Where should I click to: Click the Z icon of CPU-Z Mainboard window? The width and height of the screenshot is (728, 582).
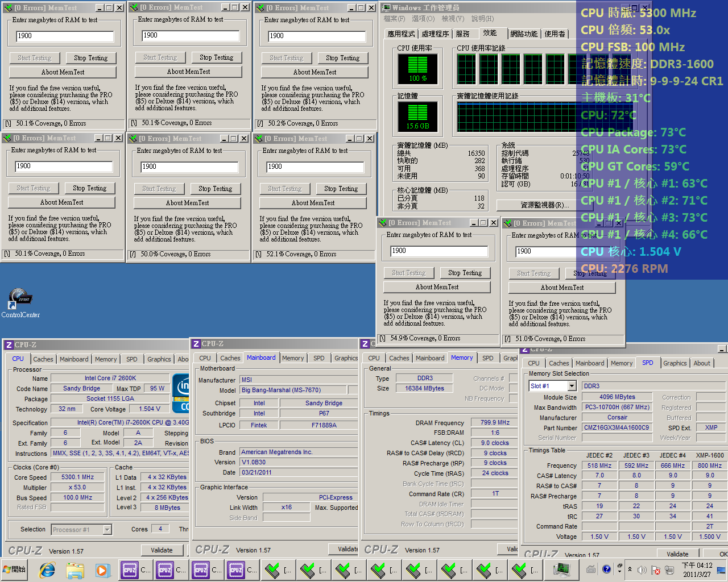(196, 344)
